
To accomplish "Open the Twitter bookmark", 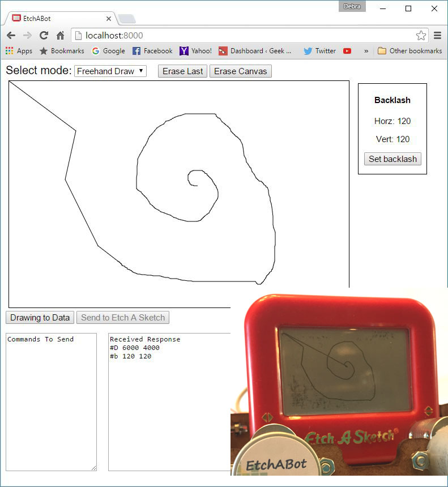I will click(x=319, y=51).
